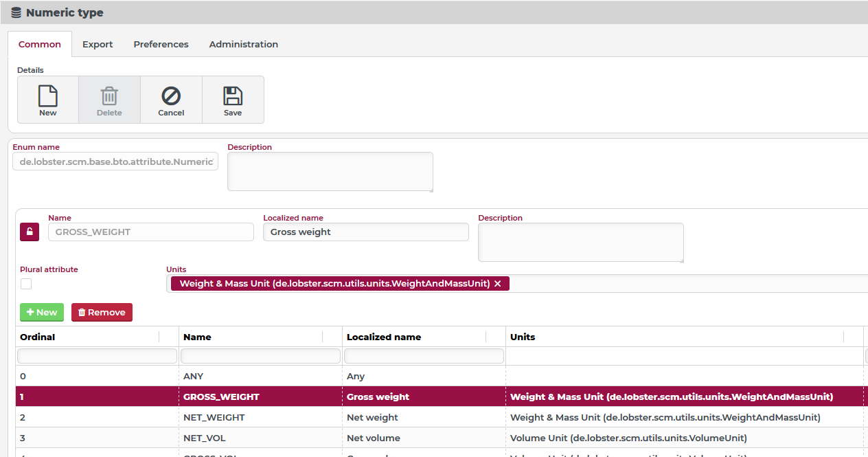Image resolution: width=868 pixels, height=457 pixels.
Task: Focus the Name column filter box
Action: [260, 356]
